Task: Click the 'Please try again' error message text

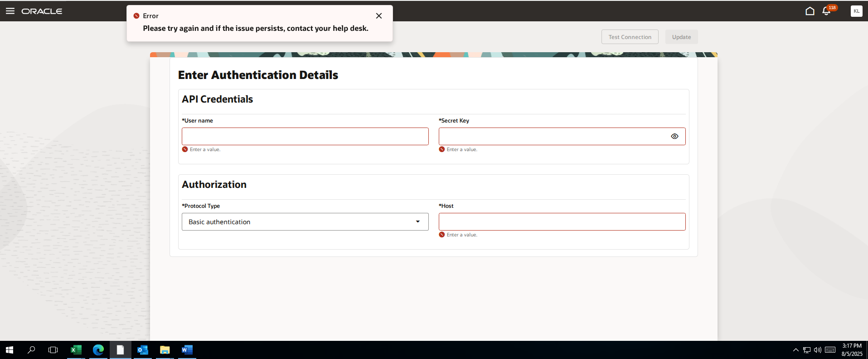Action: [256, 28]
